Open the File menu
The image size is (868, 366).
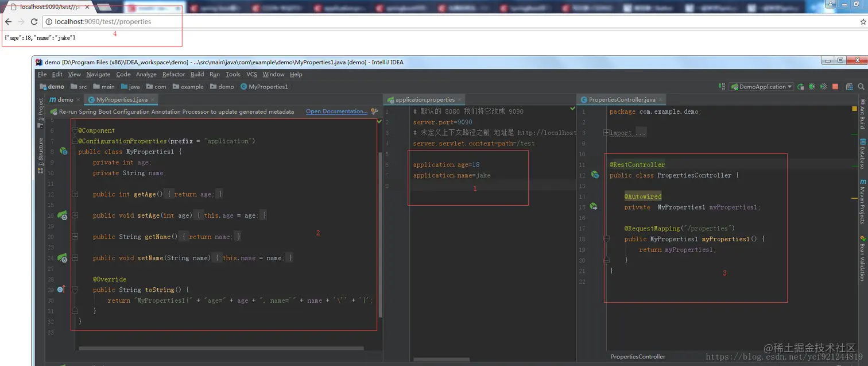42,74
